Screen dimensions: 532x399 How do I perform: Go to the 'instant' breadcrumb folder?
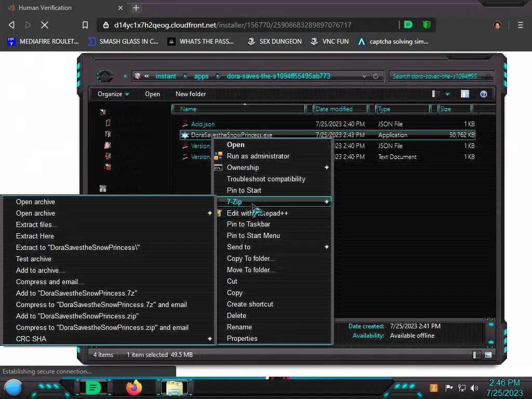(166, 76)
